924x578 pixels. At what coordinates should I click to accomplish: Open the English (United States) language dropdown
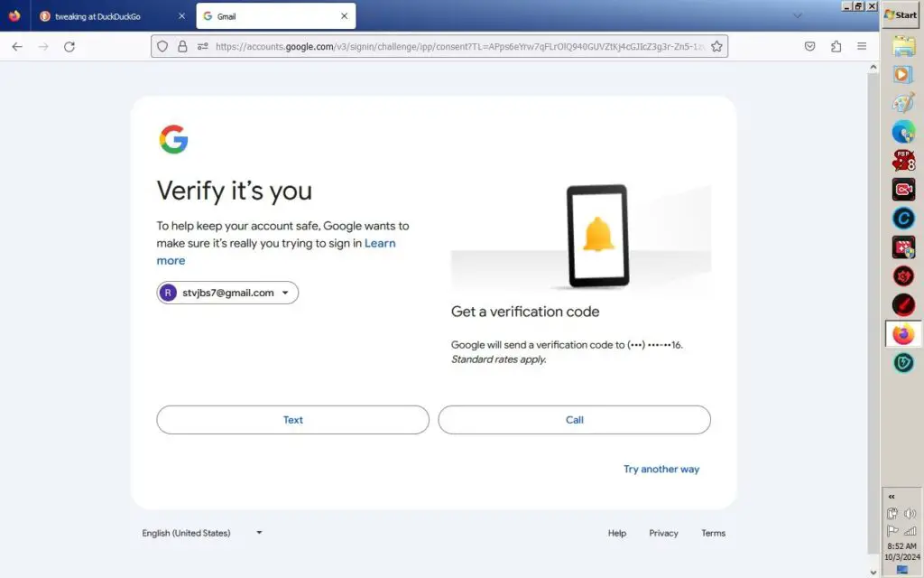coord(202,533)
